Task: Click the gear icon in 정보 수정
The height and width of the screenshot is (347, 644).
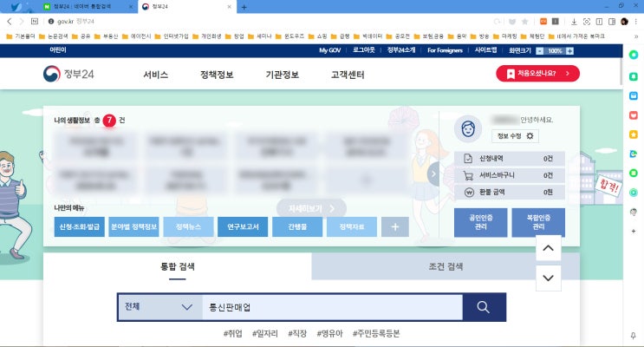Action: pyautogui.click(x=530, y=136)
